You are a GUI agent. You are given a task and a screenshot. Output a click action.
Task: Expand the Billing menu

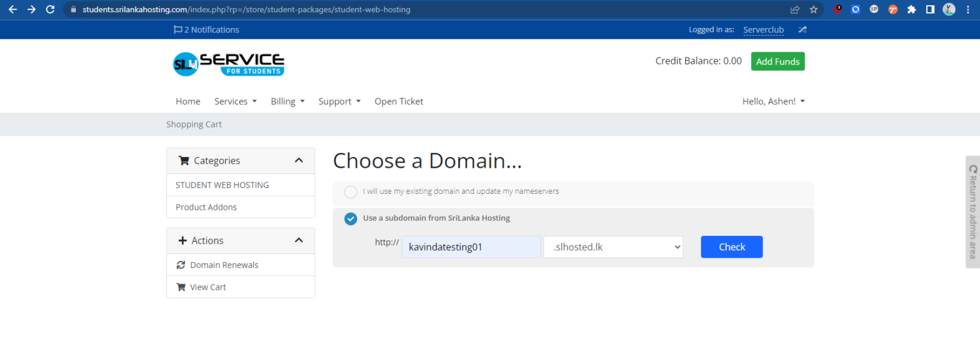287,101
